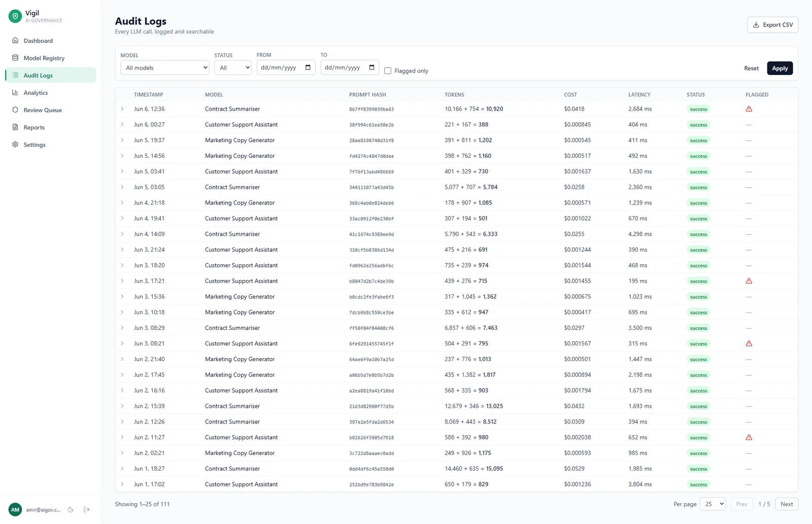Click the Settings gear icon
Image resolution: width=812 pixels, height=524 pixels.
click(15, 145)
